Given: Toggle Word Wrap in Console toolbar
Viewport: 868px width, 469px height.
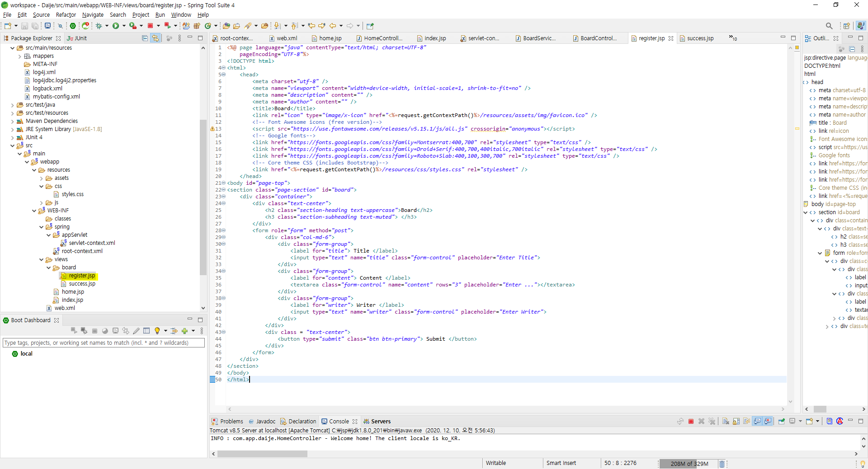Looking at the screenshot, I should coord(746,421).
